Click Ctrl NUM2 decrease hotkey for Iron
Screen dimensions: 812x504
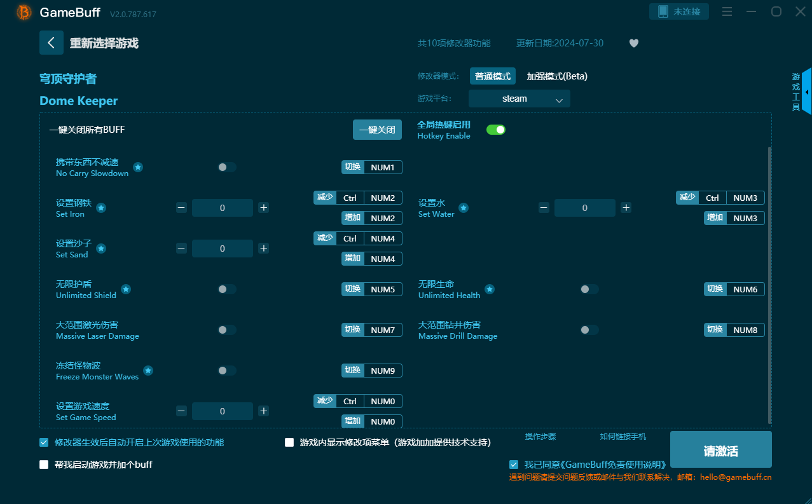358,198
